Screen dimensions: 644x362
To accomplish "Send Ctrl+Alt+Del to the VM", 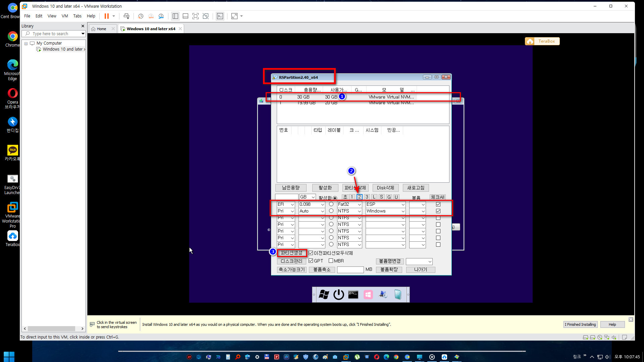I will click(x=126, y=16).
